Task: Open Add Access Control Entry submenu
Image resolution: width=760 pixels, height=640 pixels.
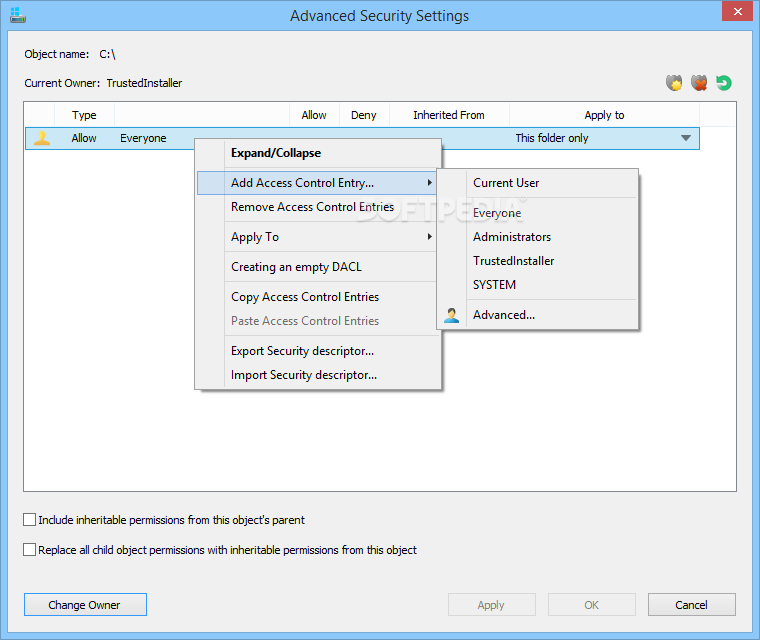Action: pos(317,183)
